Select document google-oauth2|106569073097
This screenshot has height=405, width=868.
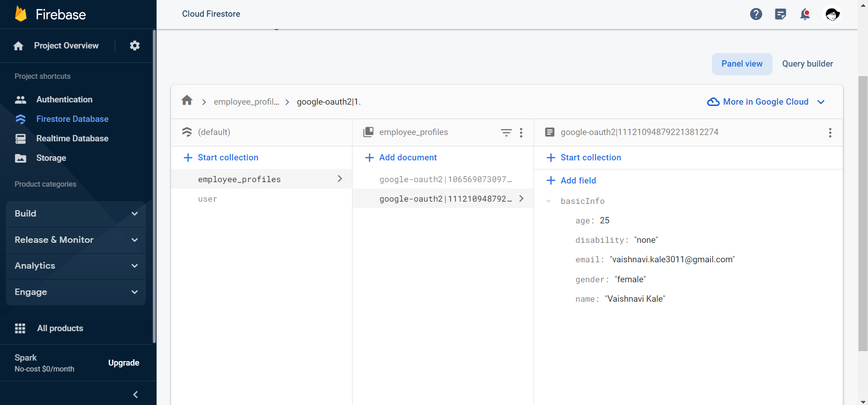coord(443,179)
